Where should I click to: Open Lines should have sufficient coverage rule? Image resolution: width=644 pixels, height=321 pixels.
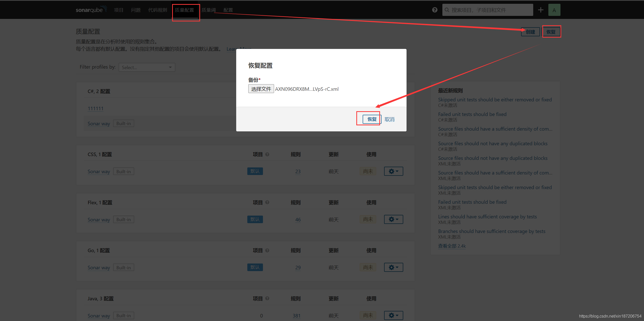487,217
